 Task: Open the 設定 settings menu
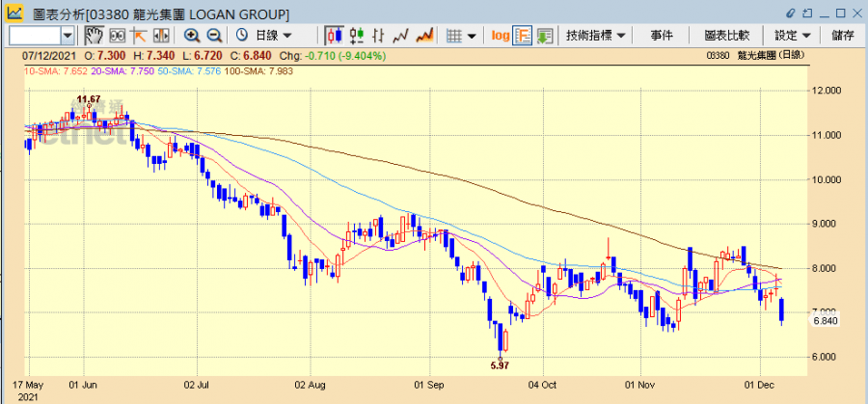coord(792,35)
